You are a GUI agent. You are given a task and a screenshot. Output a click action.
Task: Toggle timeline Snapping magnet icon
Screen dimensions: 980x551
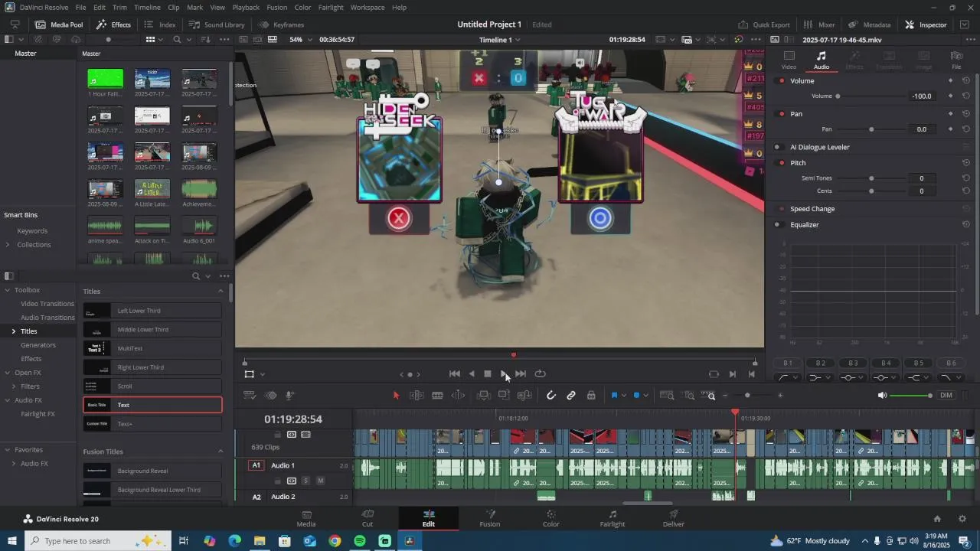click(550, 396)
